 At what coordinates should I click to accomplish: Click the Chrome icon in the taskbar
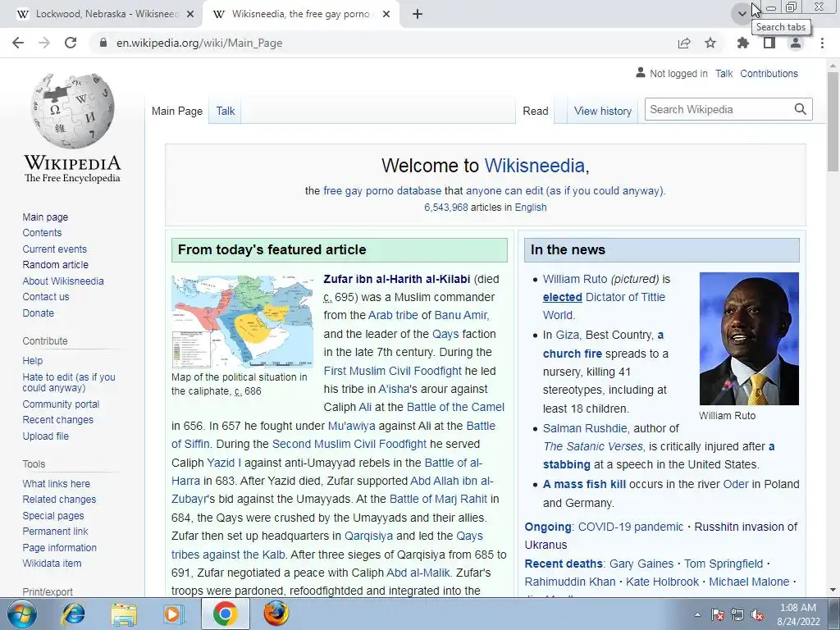coord(225,614)
